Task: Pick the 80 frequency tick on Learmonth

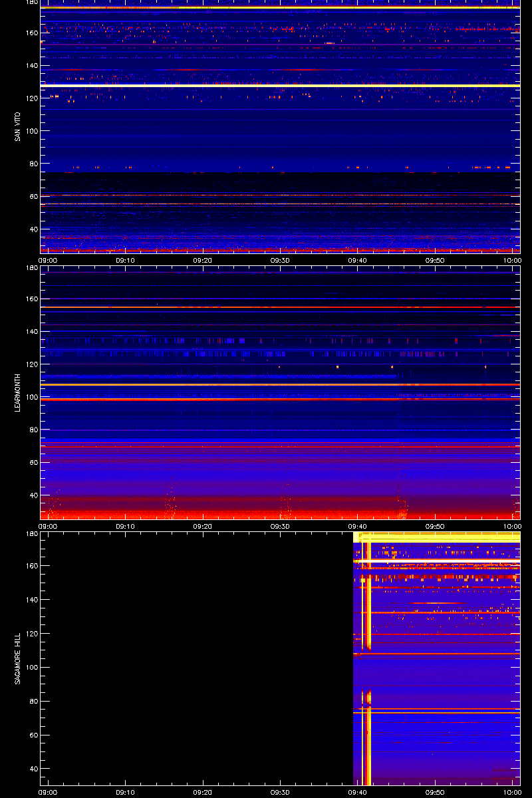Action: tap(33, 430)
